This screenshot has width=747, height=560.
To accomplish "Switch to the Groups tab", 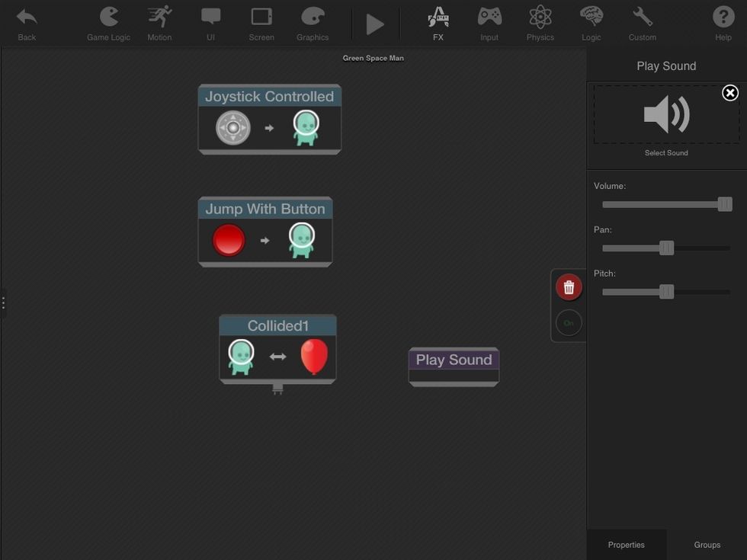I will point(707,544).
